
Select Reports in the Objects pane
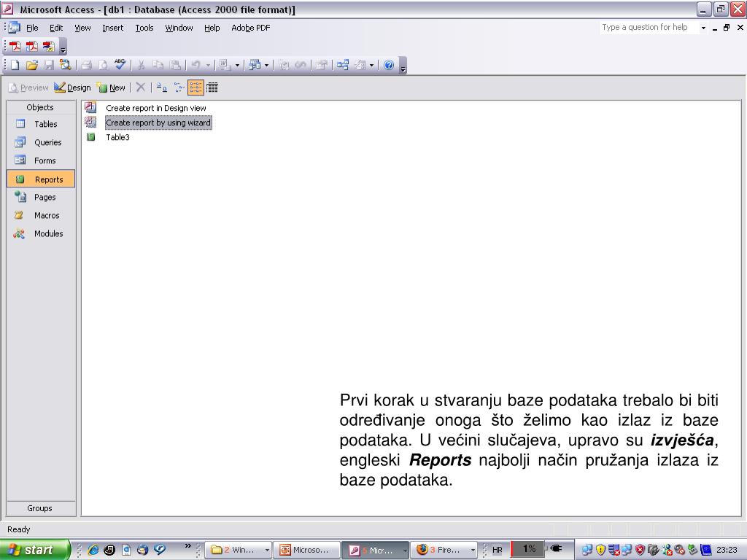pyautogui.click(x=41, y=179)
